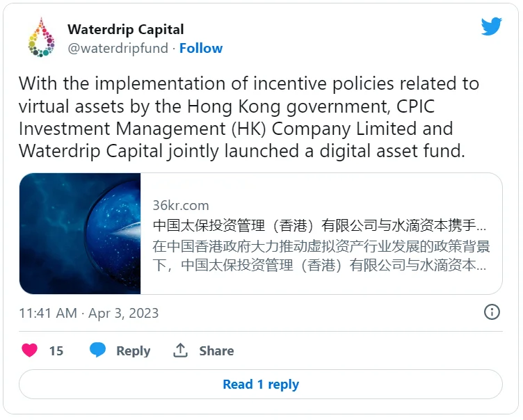Like the tweet with the heart icon
This screenshot has height=420, width=523.
(29, 350)
